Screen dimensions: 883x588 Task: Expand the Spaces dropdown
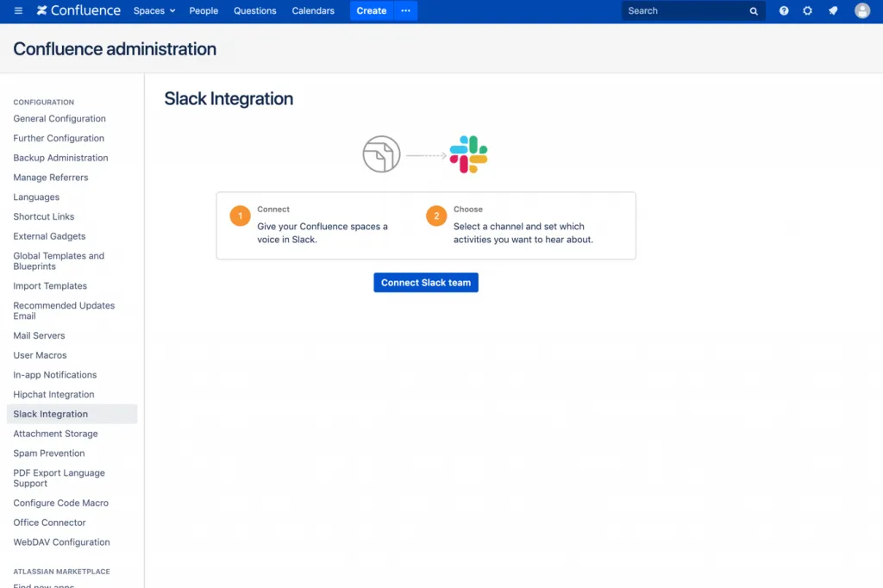click(x=154, y=10)
